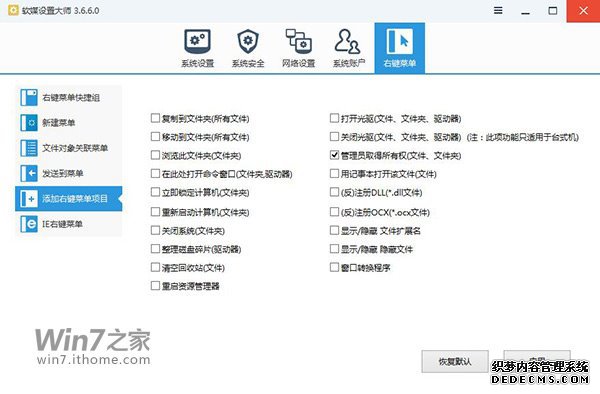Screen dimensions: 600x394
Task: Close the 软媒设置大师 window
Action: coord(583,11)
